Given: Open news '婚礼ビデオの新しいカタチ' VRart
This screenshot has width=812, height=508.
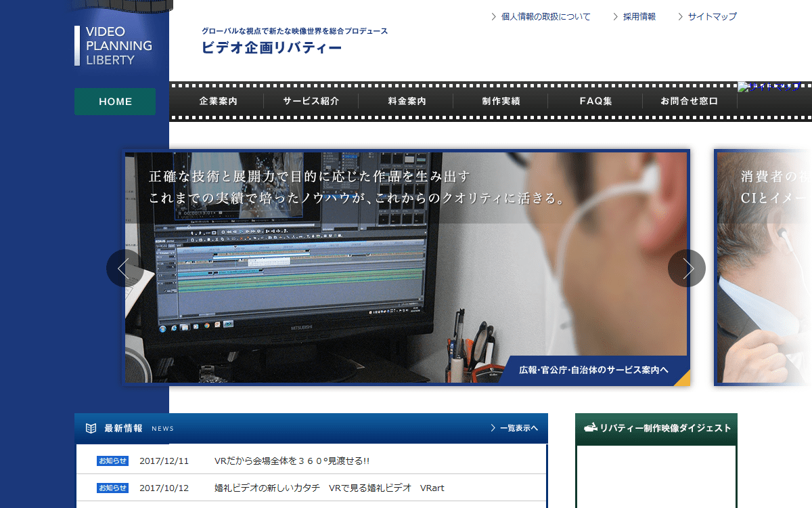Looking at the screenshot, I should tap(329, 488).
